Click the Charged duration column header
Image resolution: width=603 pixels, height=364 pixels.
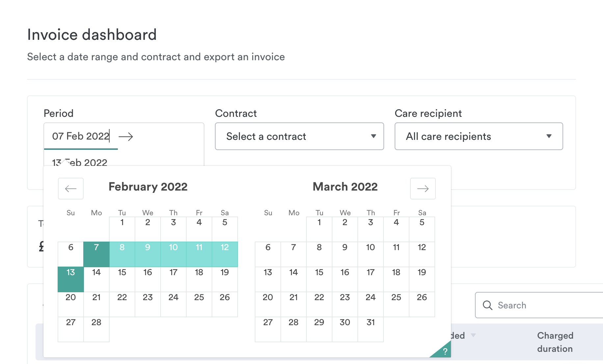(x=555, y=342)
